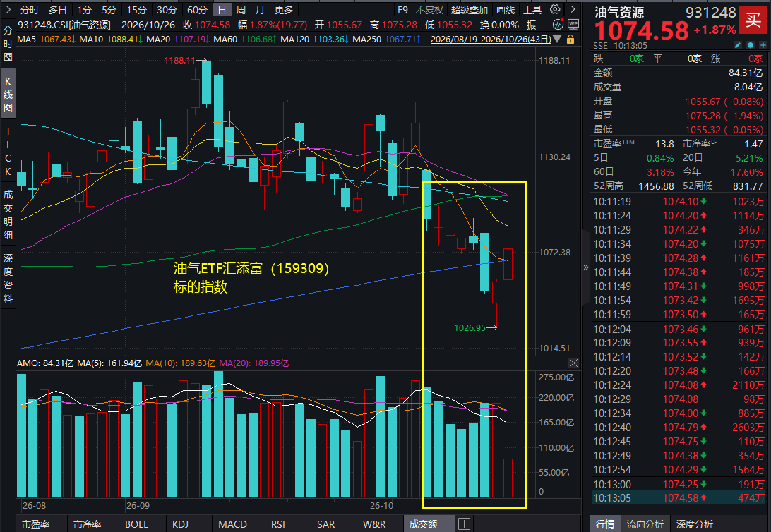This screenshot has height=532, width=771.
Task: Switch indicator to W&R tab
Action: click(374, 524)
